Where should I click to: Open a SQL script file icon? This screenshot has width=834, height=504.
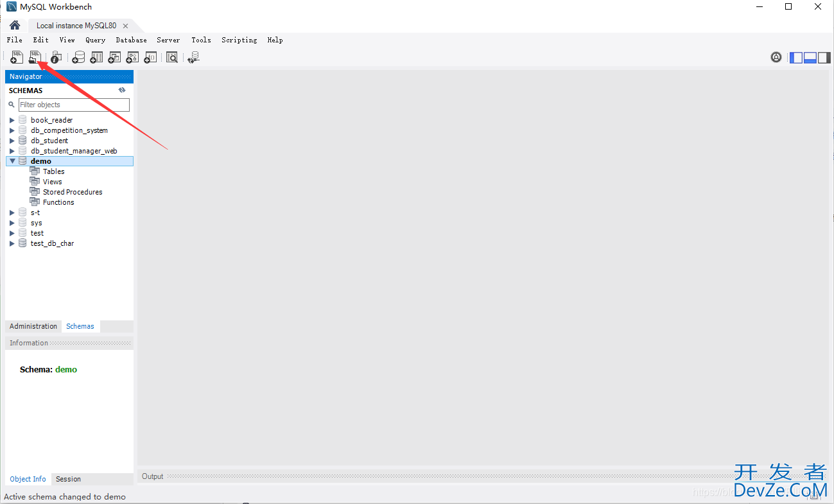click(x=35, y=57)
